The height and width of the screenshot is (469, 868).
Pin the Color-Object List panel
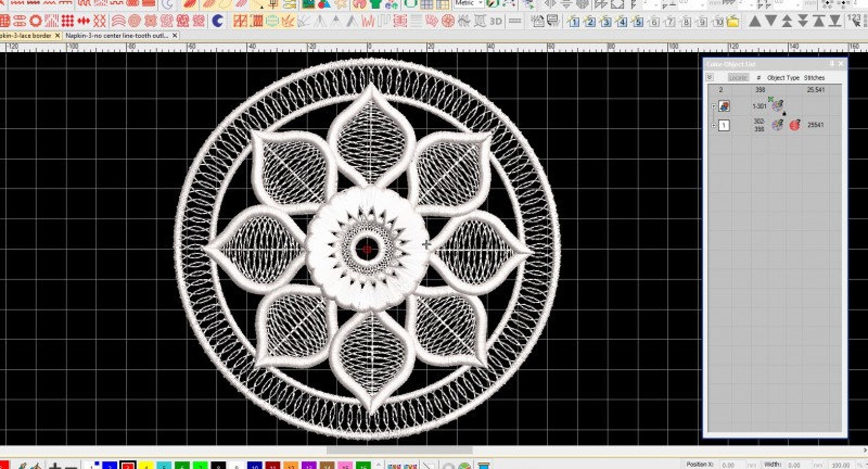(x=831, y=64)
